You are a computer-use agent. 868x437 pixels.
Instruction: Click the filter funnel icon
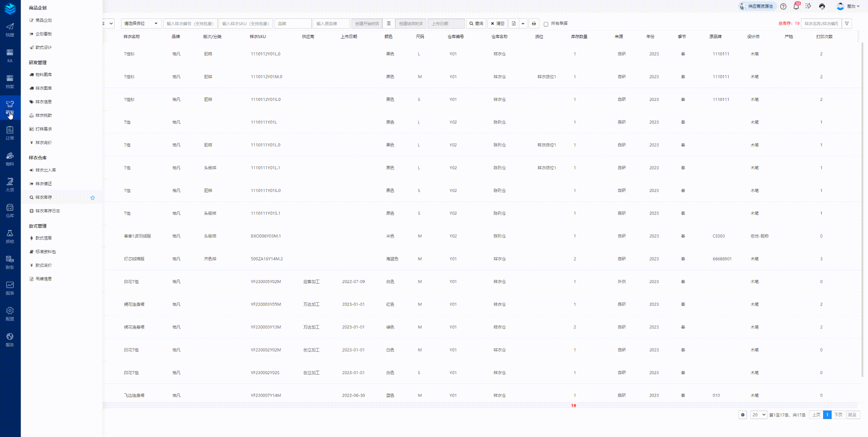pos(847,24)
